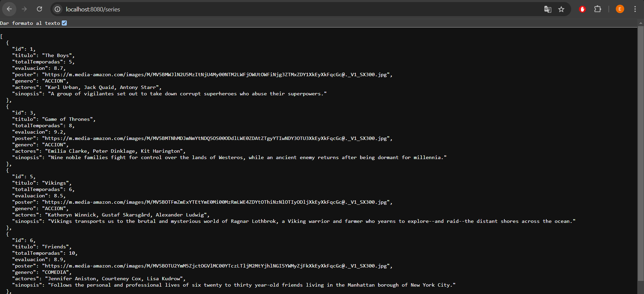Open Chrome three-dot menu

pyautogui.click(x=635, y=9)
